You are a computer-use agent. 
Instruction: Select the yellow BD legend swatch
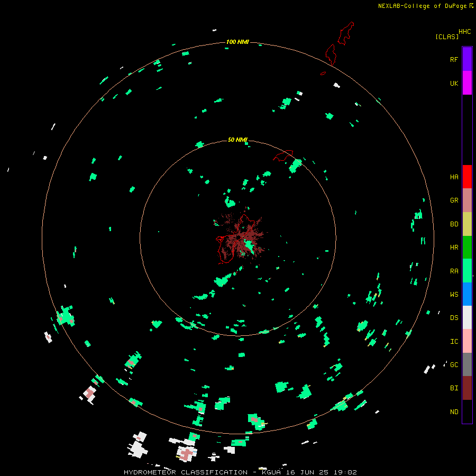point(467,224)
